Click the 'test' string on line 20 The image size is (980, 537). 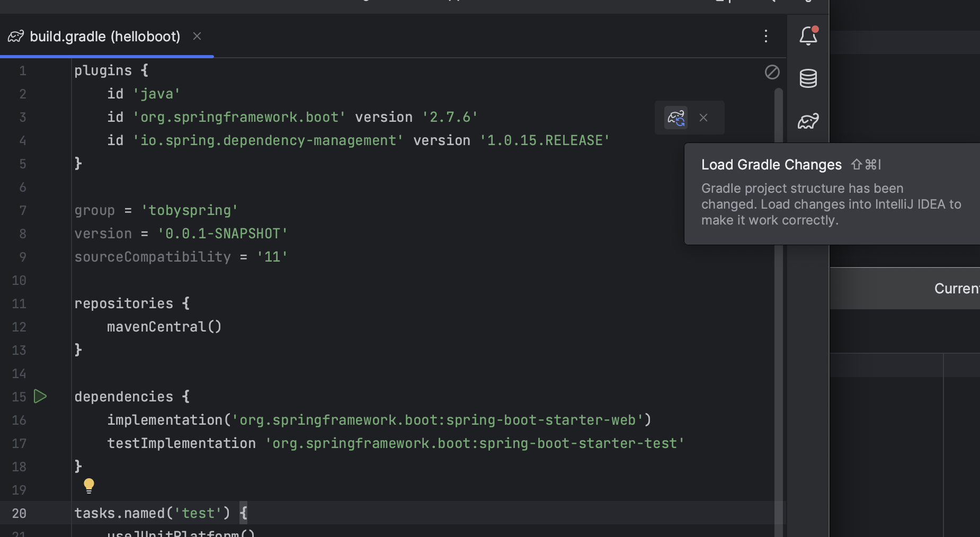[x=198, y=513]
